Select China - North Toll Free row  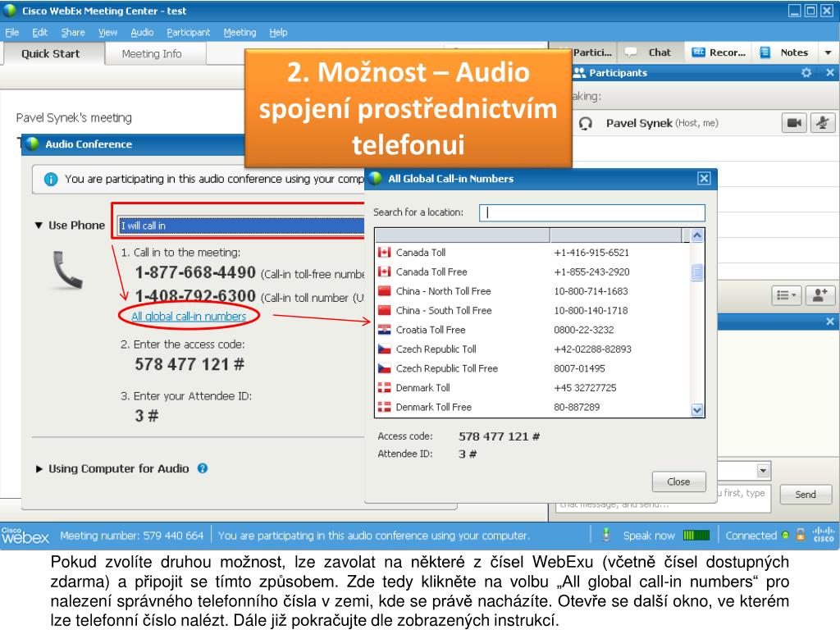click(x=533, y=291)
